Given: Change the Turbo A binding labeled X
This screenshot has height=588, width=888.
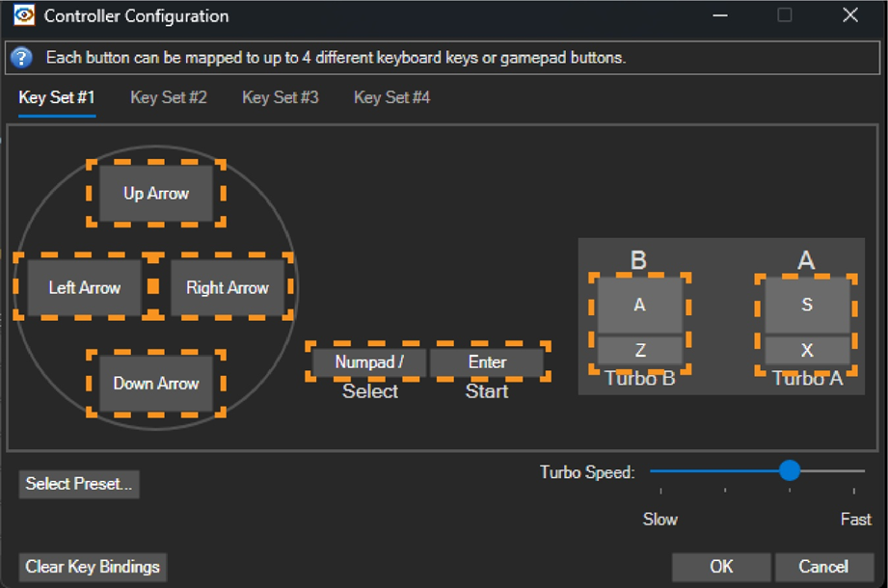Looking at the screenshot, I should coord(807,350).
